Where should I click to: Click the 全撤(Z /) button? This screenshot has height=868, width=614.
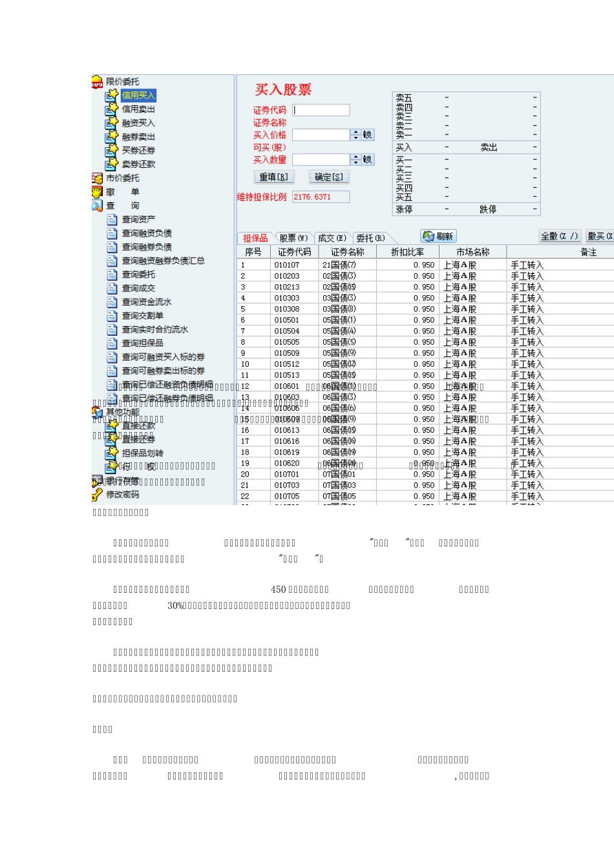560,236
